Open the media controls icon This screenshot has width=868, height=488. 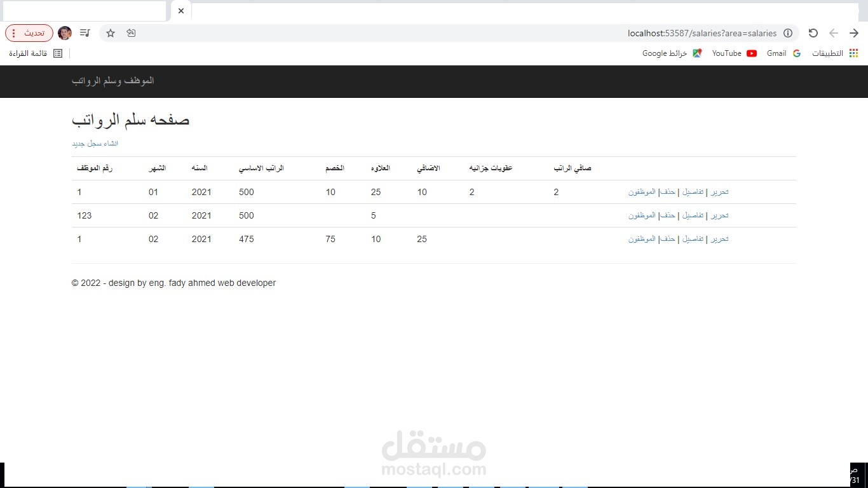[x=85, y=33]
